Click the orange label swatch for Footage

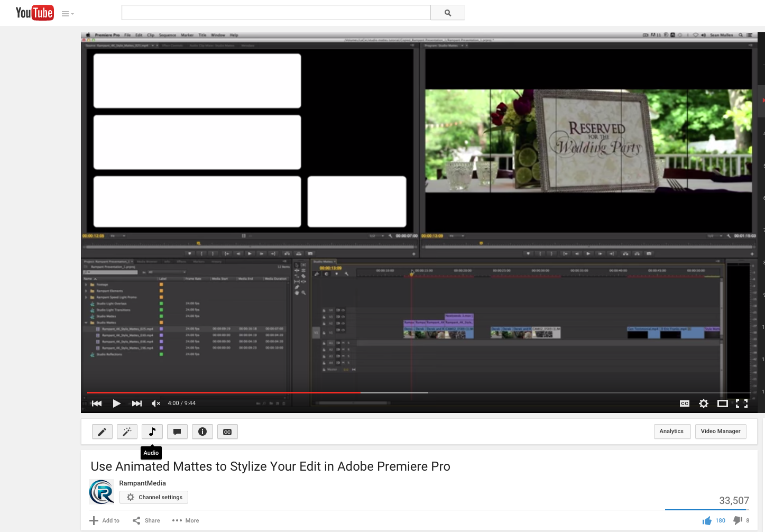161,285
